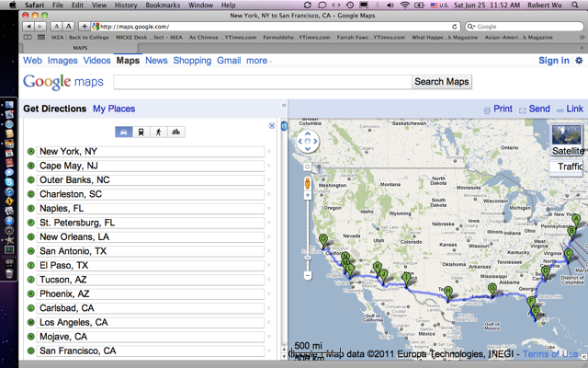Open the View menu
This screenshot has height=368, width=588.
click(x=99, y=6)
